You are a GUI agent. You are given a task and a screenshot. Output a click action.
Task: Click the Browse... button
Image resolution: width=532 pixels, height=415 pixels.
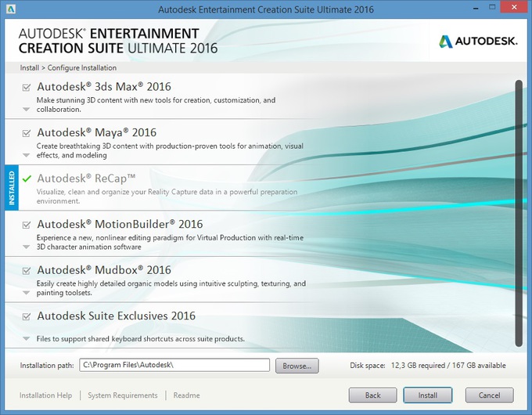[x=297, y=366]
